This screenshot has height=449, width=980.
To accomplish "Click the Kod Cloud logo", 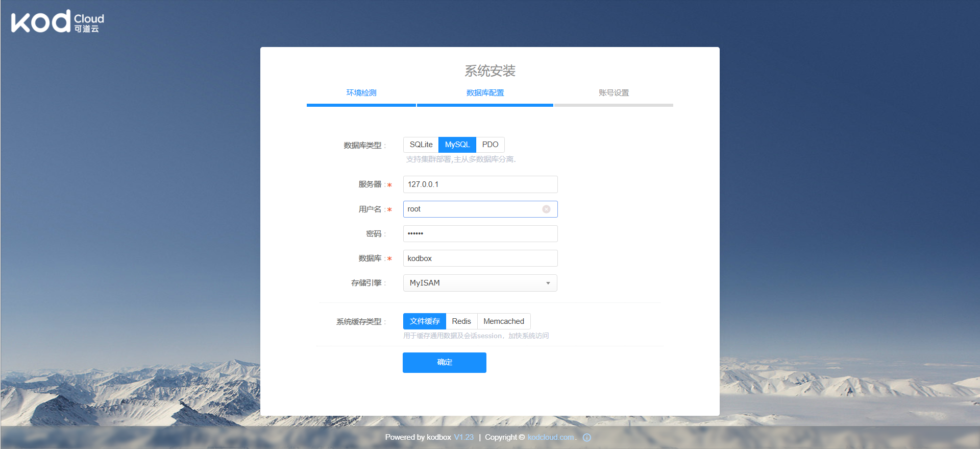I will pyautogui.click(x=57, y=22).
